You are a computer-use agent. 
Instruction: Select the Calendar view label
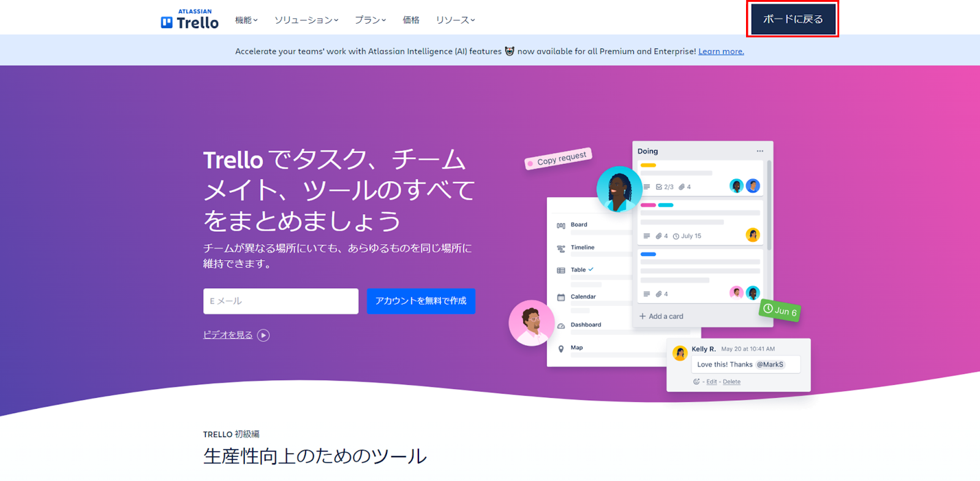point(583,297)
